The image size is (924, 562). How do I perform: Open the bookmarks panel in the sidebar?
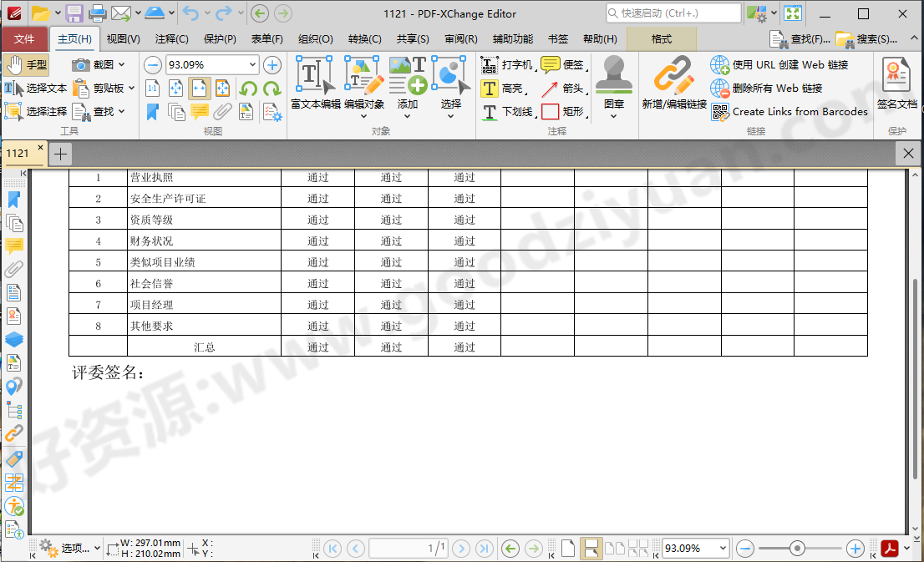pyautogui.click(x=13, y=200)
